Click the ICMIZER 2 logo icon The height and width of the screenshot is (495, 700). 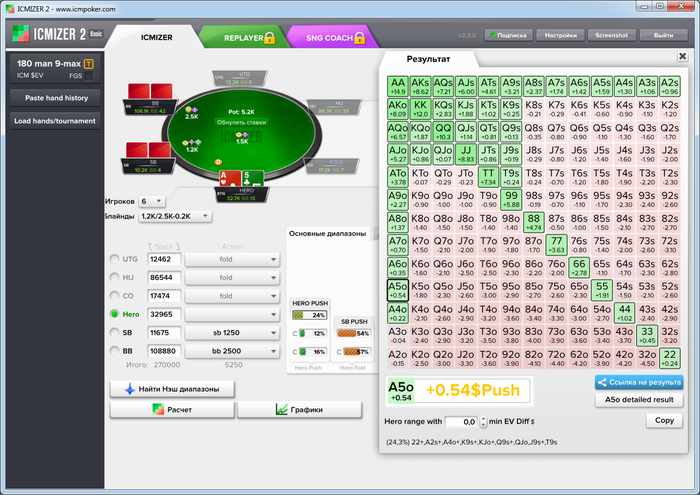click(21, 34)
